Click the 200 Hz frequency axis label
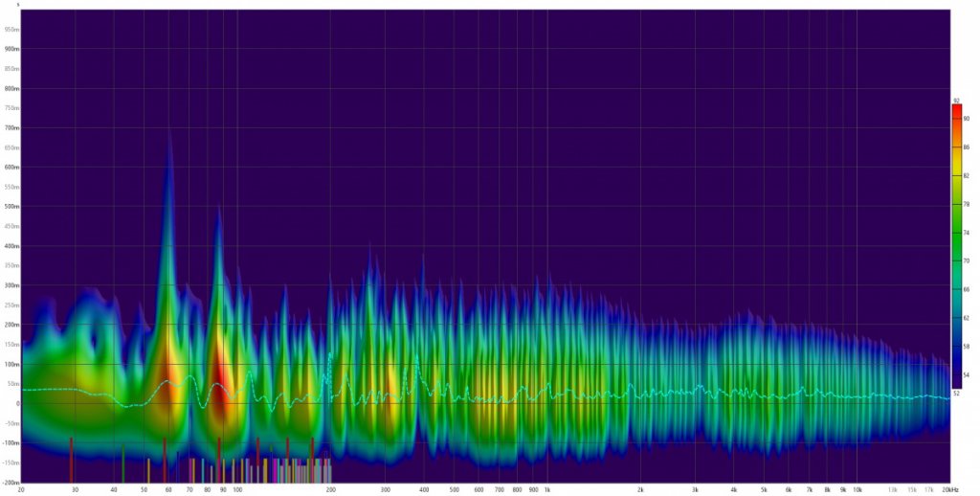The height and width of the screenshot is (496, 980). click(x=330, y=489)
